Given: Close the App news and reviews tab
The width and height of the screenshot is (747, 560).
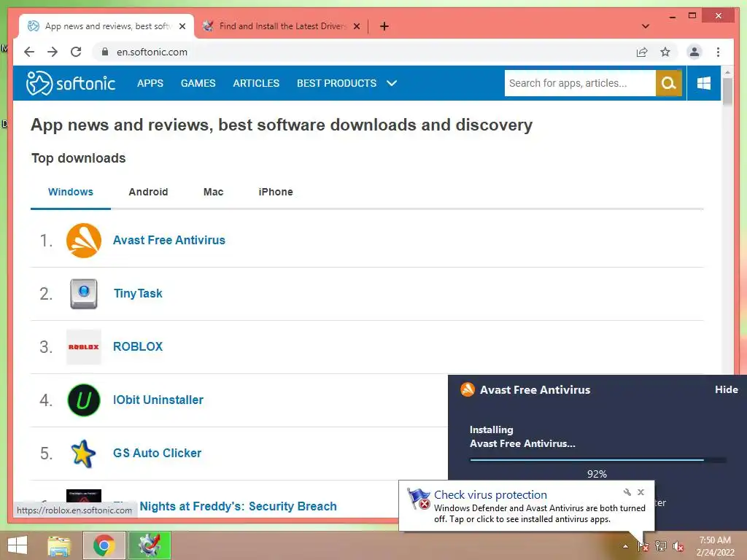Looking at the screenshot, I should [182, 26].
